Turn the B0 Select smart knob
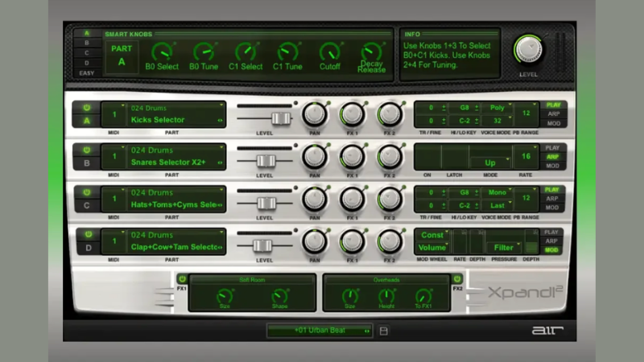This screenshot has width=644, height=362. click(162, 52)
